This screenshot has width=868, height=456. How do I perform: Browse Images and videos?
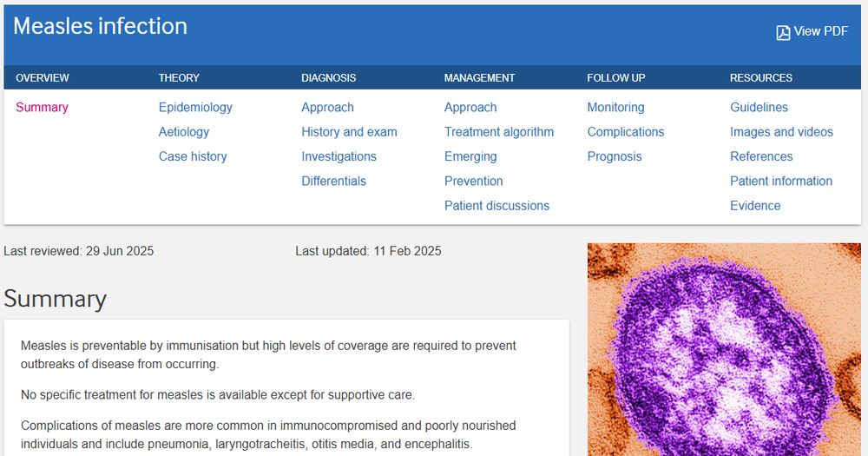[781, 132]
